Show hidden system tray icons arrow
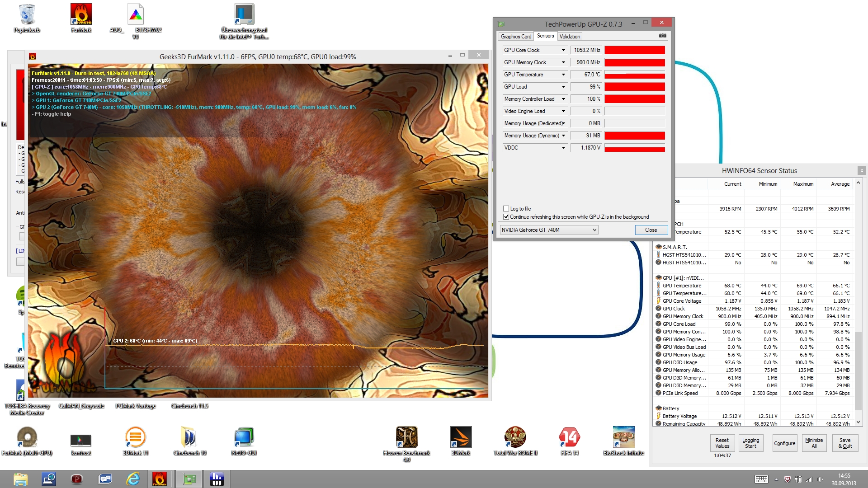868x488 pixels. (x=776, y=479)
